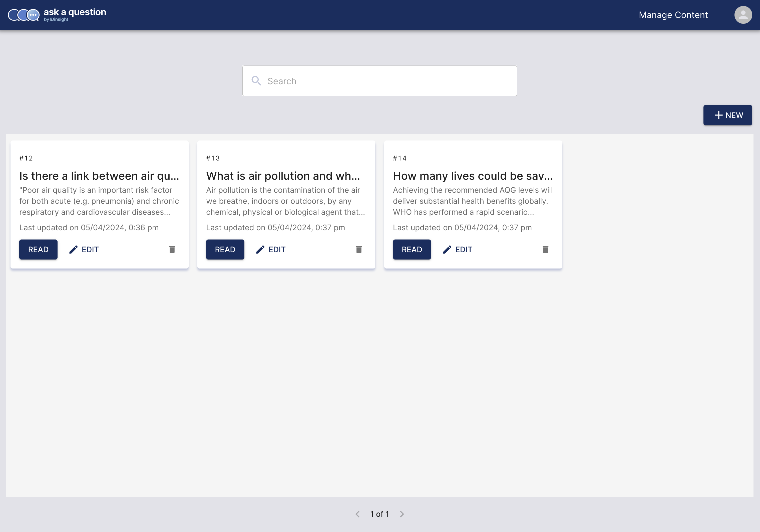Go to next page chevron

click(402, 514)
